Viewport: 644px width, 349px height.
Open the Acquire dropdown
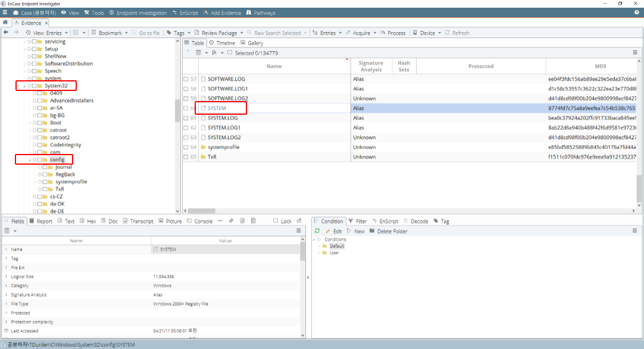(x=361, y=33)
